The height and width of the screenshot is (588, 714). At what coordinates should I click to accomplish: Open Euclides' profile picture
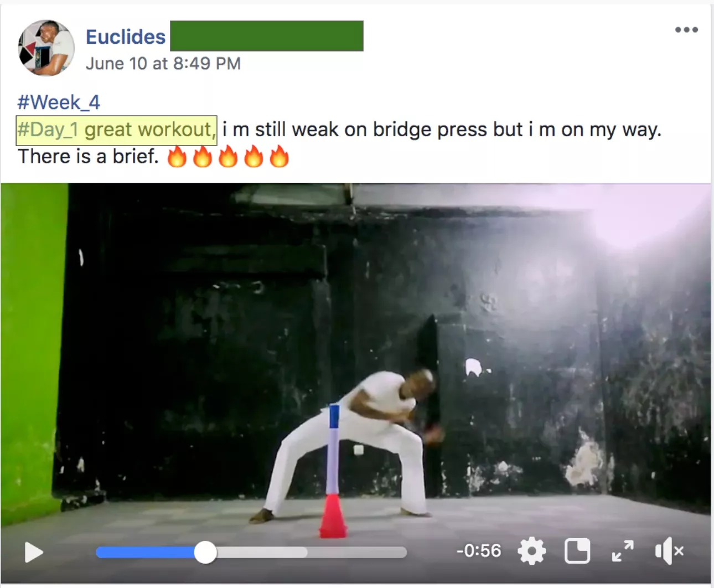46,48
